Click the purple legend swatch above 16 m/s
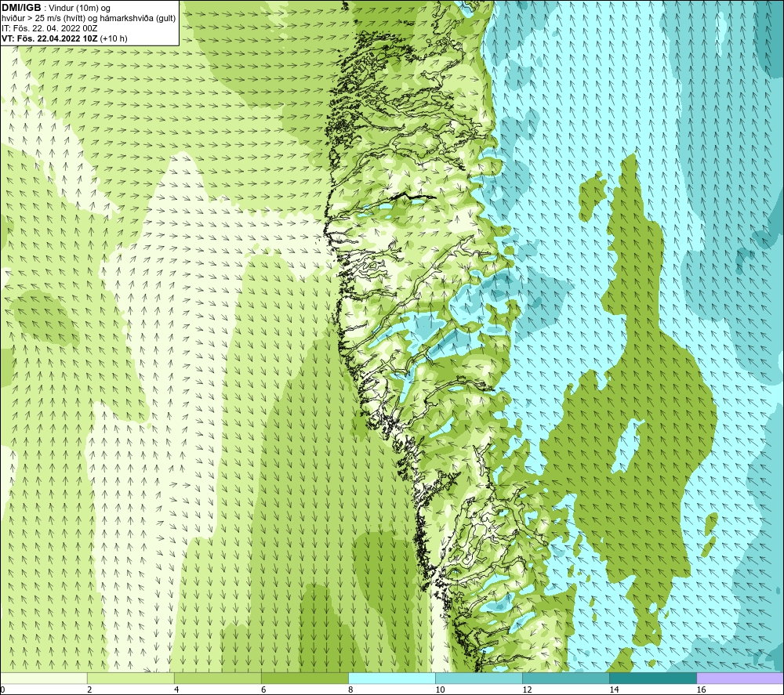The height and width of the screenshot is (695, 784). click(x=740, y=679)
